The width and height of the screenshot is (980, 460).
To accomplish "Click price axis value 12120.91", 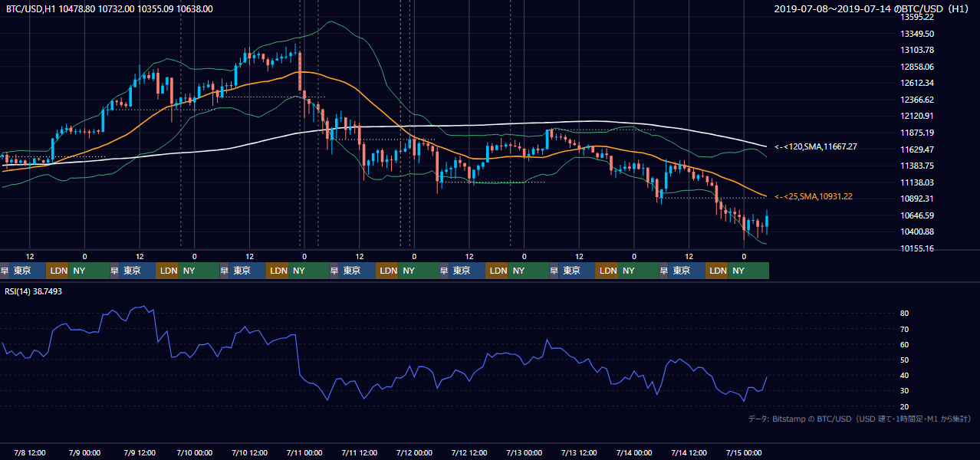I will click(x=917, y=116).
